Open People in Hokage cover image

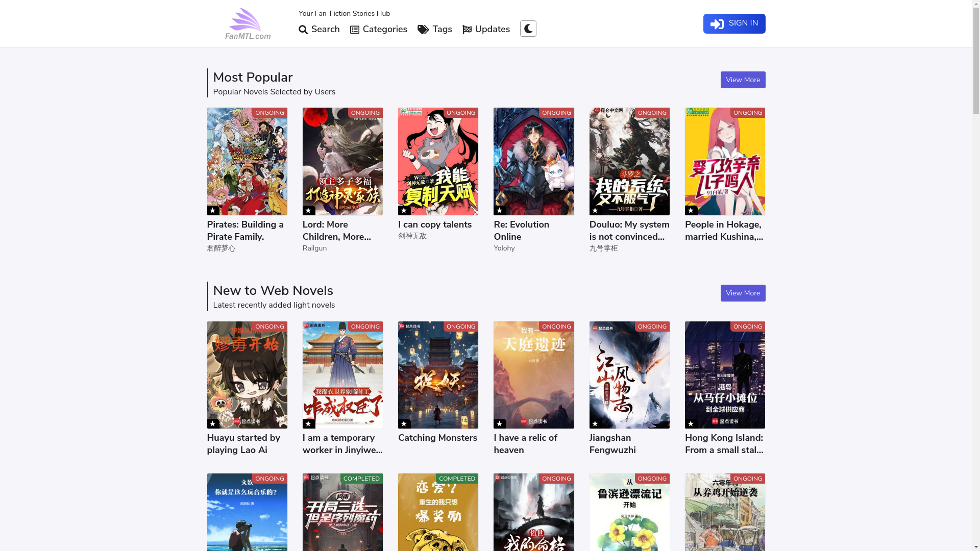coord(725,161)
